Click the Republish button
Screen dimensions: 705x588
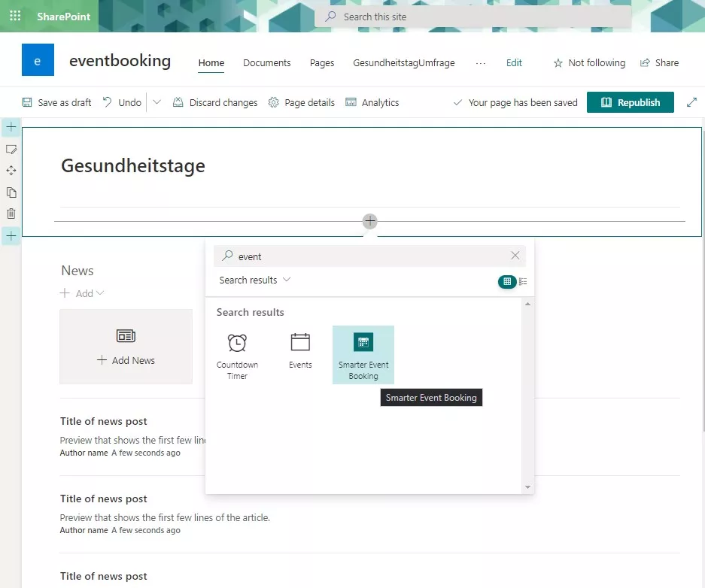(x=631, y=102)
